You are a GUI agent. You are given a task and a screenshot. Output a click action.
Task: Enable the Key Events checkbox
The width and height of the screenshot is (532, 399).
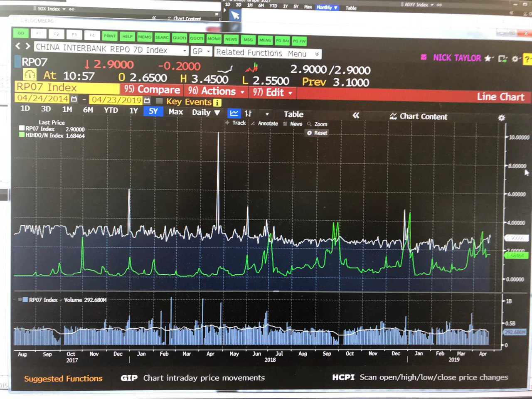click(x=159, y=101)
